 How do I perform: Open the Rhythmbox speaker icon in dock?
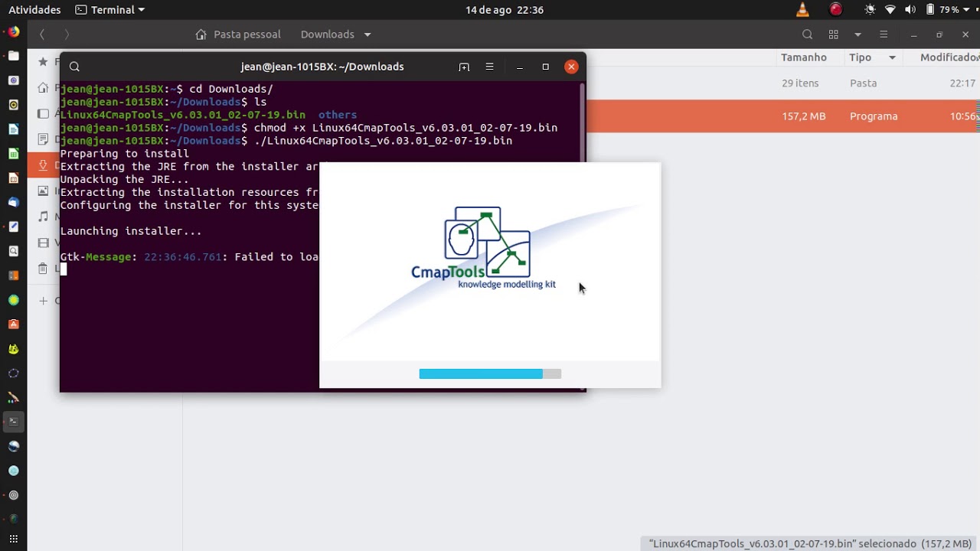pyautogui.click(x=13, y=105)
